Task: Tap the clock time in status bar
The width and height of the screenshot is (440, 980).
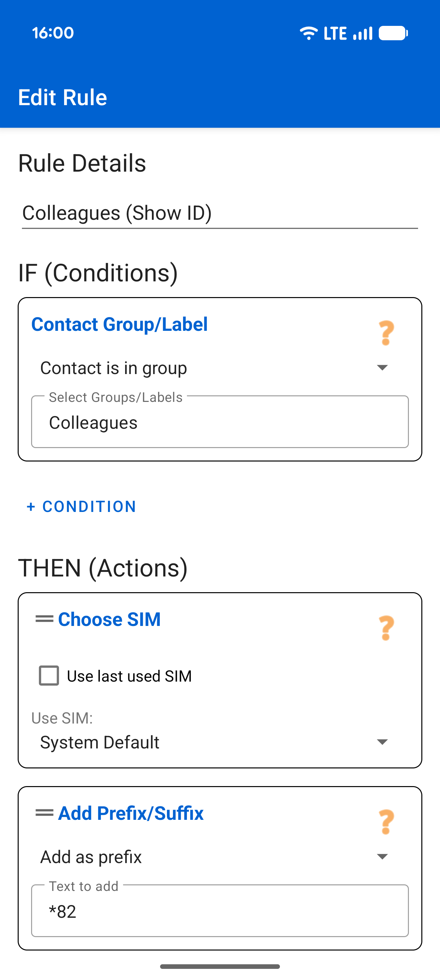Action: click(53, 33)
